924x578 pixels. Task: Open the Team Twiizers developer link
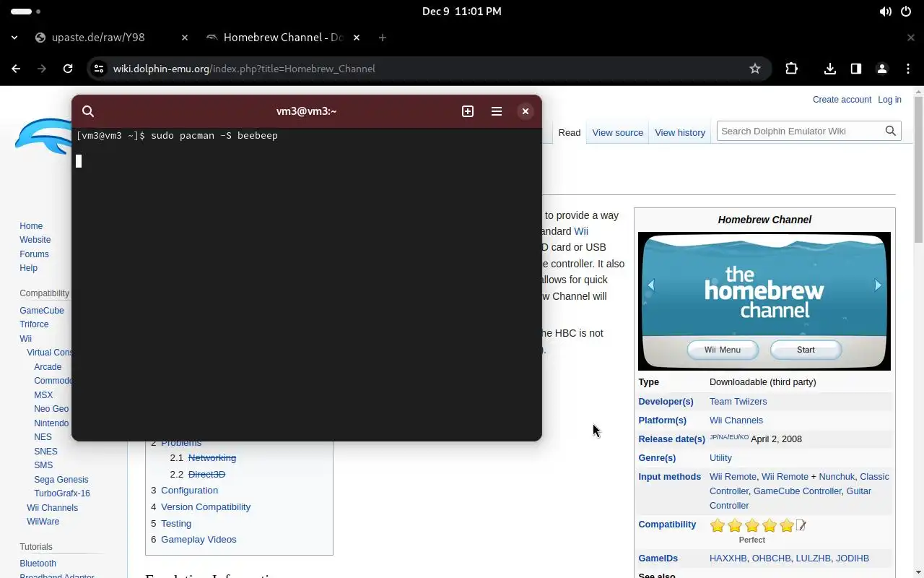pos(738,401)
